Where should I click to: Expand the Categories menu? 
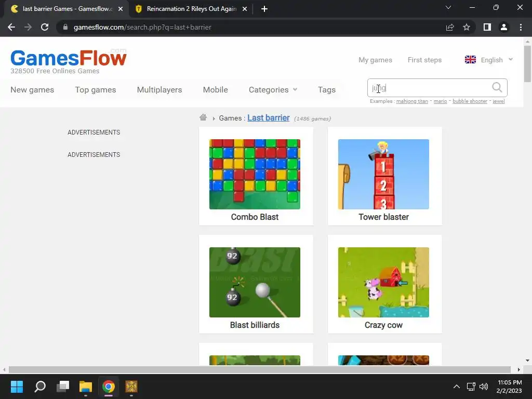(x=273, y=89)
